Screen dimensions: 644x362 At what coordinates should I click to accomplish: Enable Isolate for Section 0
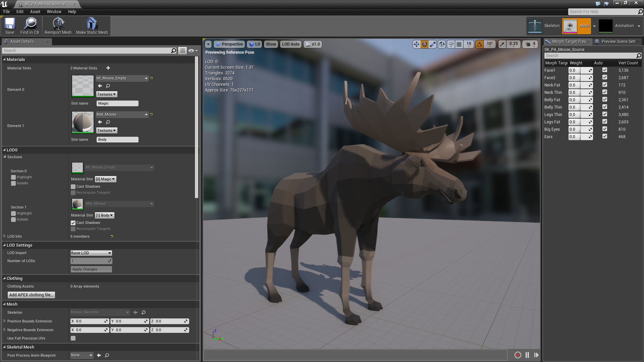tap(13, 183)
